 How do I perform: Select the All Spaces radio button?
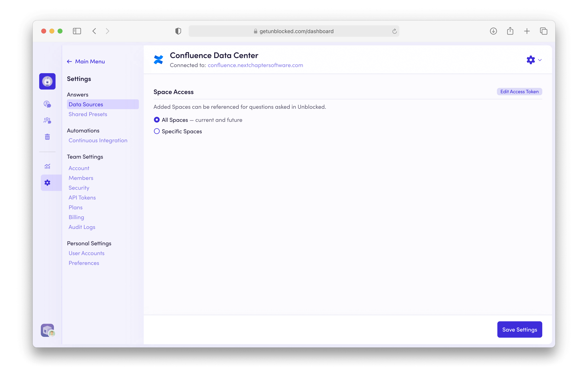coord(157,120)
